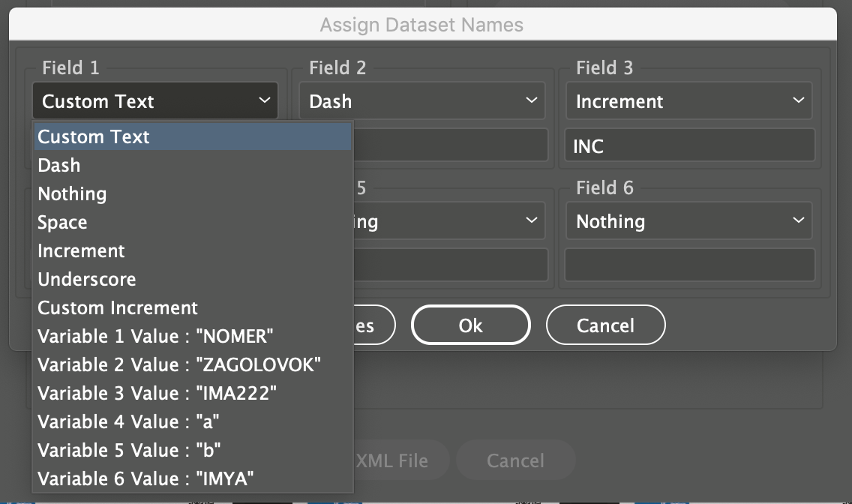Choose Variable 5 Value "b"

point(129,451)
